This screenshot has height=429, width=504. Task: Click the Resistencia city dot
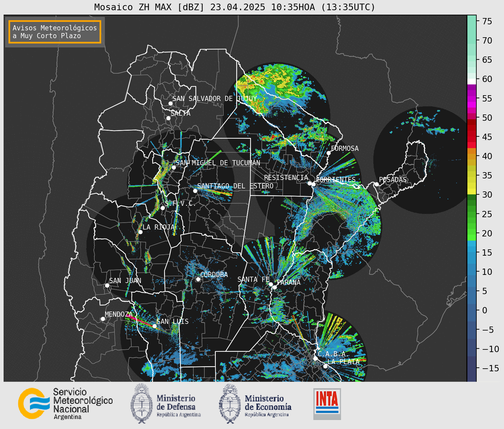click(x=310, y=183)
